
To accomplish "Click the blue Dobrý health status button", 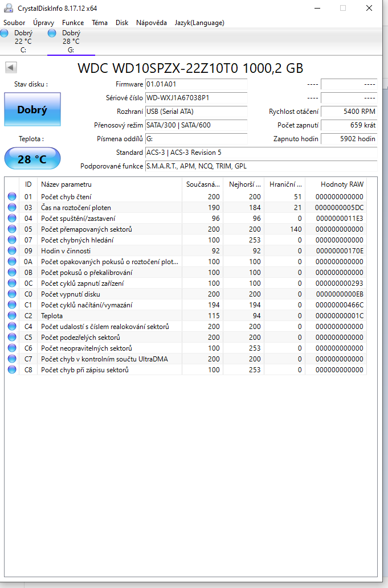I will (32, 110).
